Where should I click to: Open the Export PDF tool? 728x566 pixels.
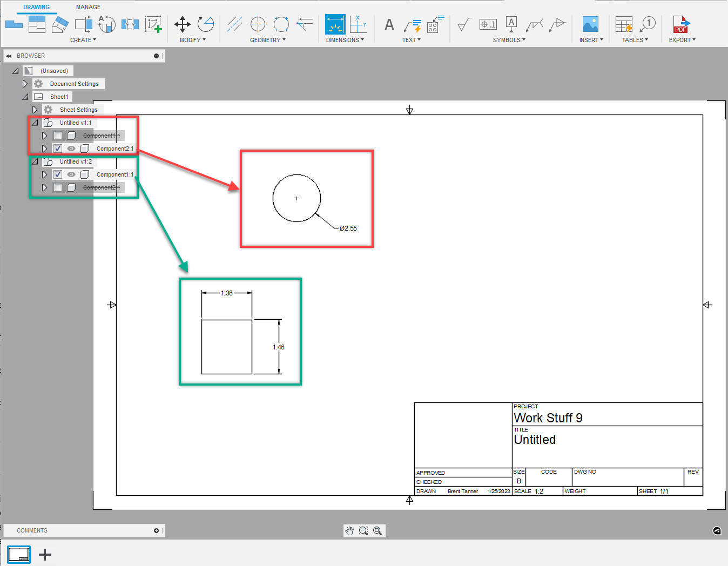pyautogui.click(x=682, y=24)
